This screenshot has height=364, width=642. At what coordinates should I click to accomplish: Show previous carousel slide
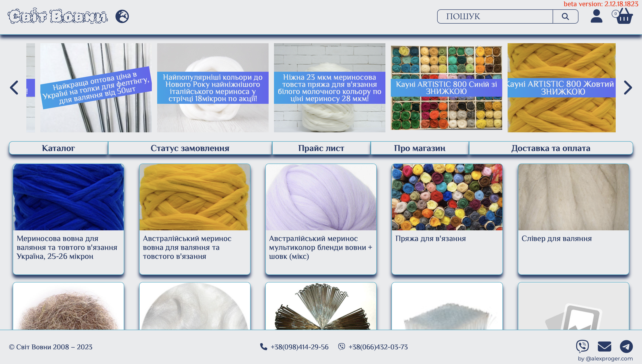(x=14, y=88)
